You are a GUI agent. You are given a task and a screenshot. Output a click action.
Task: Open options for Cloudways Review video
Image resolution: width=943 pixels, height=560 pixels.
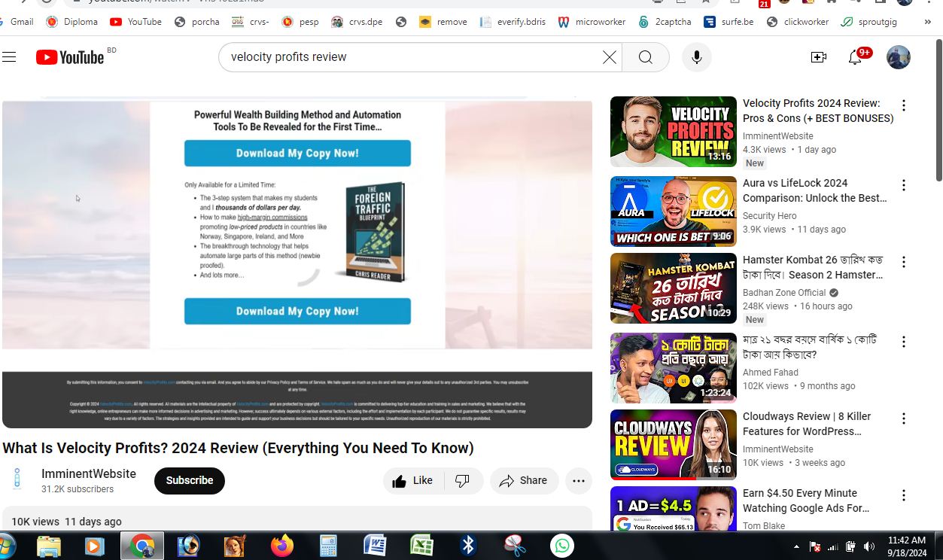click(904, 418)
